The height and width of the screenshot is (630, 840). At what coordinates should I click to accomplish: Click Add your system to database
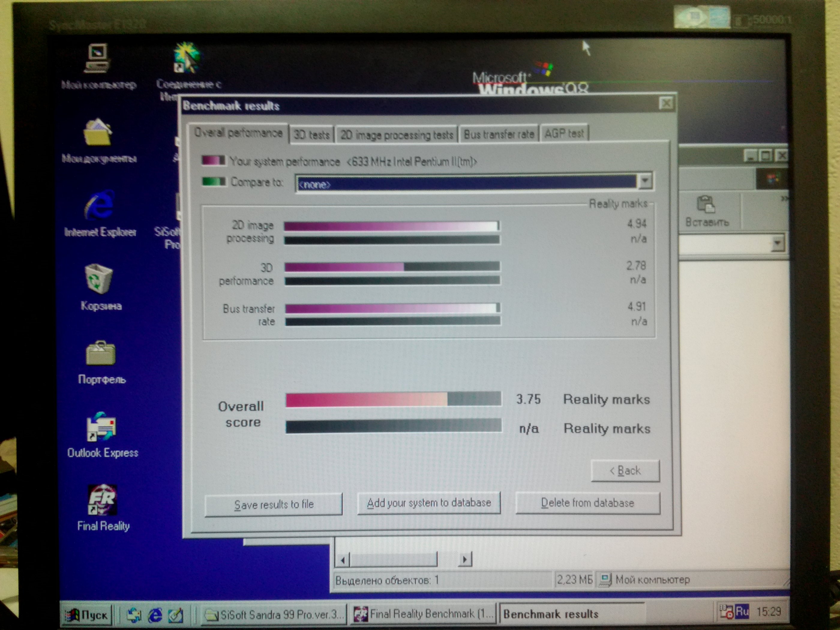(x=429, y=503)
